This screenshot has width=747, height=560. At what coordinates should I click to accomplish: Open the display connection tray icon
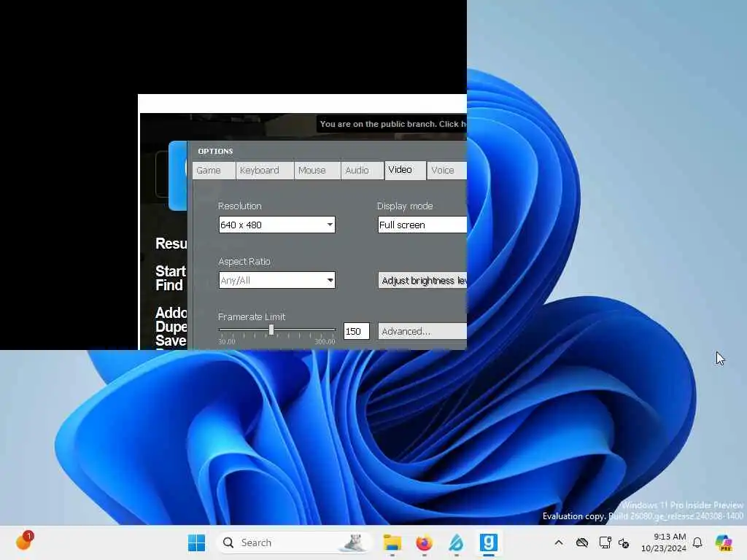coord(605,542)
